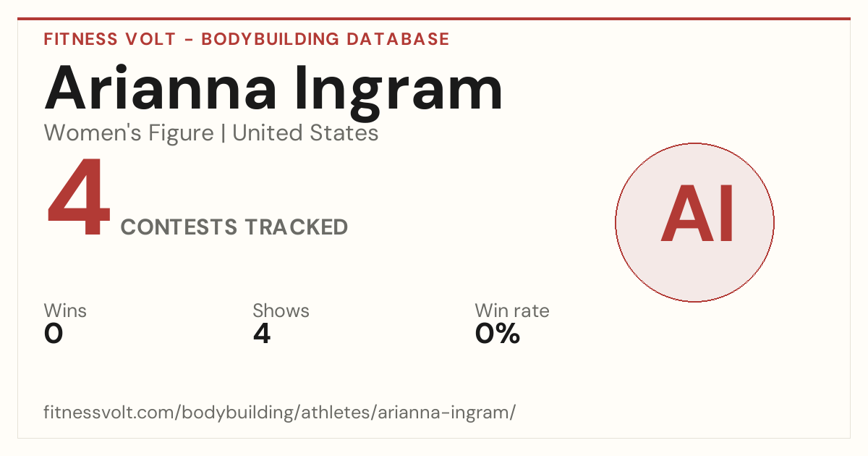This screenshot has width=868, height=456.
Task: Select the Arianna Ingram name heading
Action: click(x=274, y=88)
